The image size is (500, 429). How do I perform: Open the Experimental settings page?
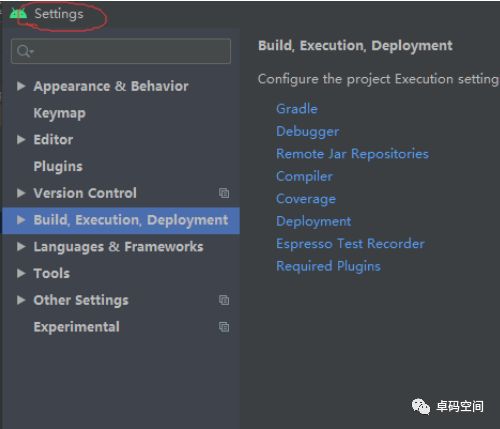76,327
